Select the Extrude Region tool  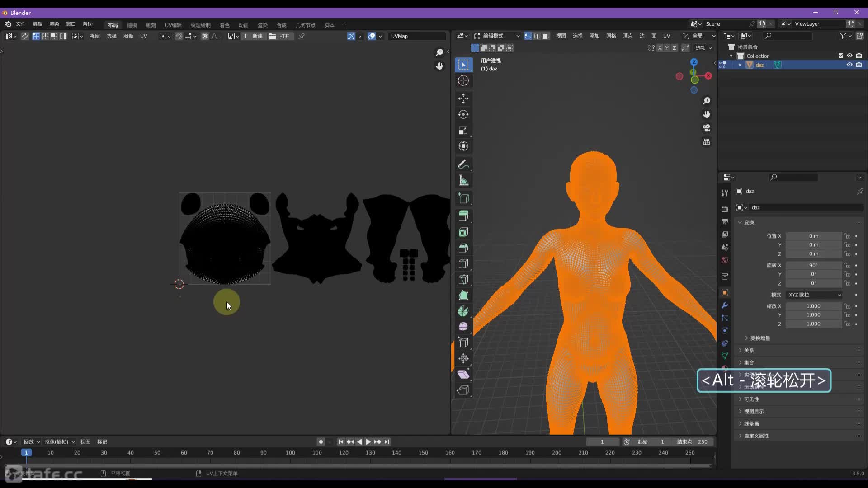(x=463, y=216)
